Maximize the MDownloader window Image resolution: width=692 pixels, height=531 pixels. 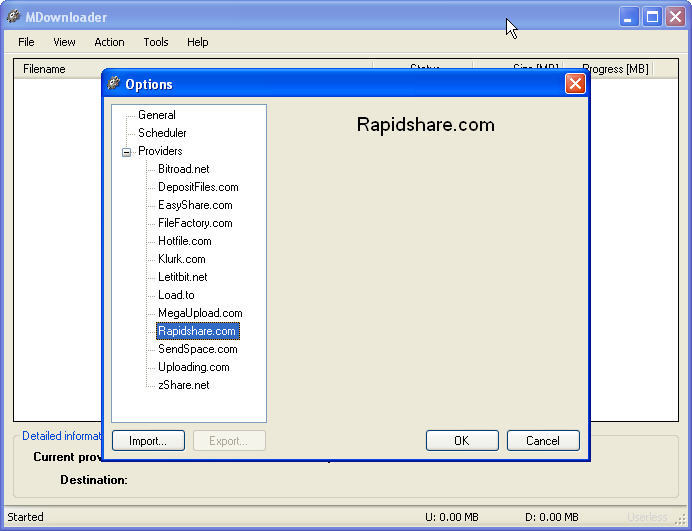[x=652, y=17]
